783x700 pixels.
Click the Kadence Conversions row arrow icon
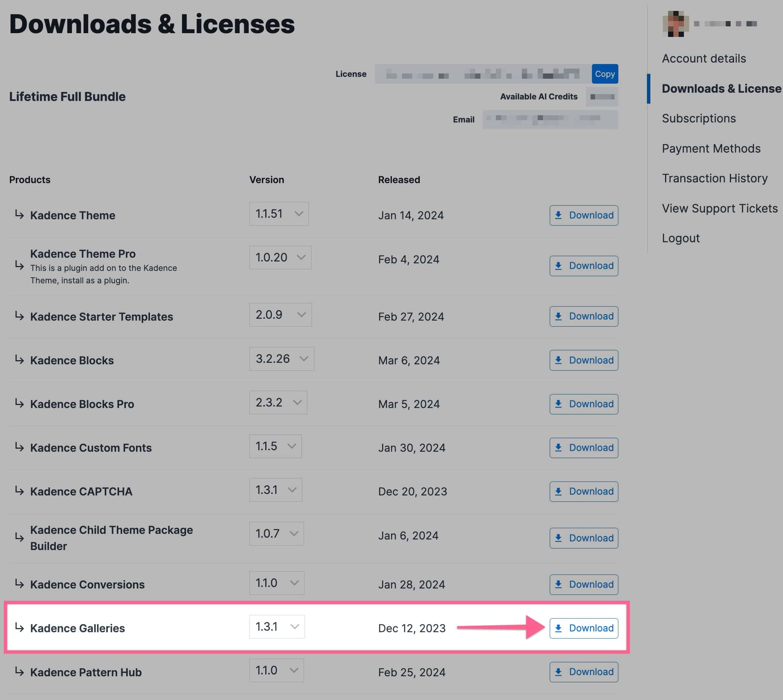coord(19,584)
